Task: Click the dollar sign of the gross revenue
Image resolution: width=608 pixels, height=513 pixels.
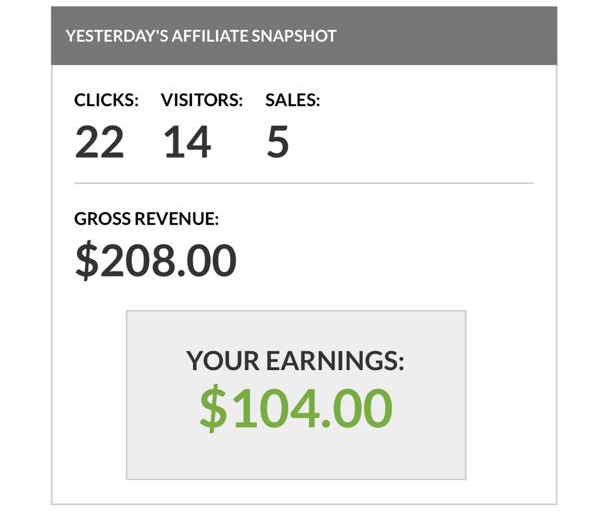Action: (x=87, y=261)
